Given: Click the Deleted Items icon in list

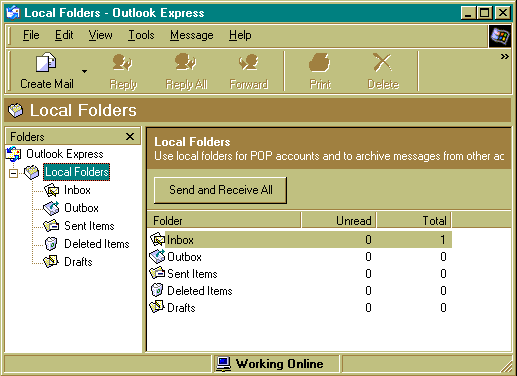Looking at the screenshot, I should point(157,290).
